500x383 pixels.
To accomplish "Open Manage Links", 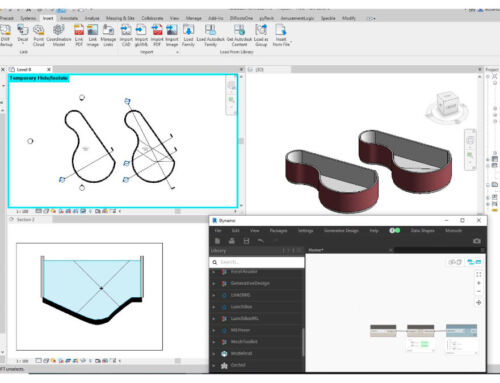I will [x=108, y=35].
